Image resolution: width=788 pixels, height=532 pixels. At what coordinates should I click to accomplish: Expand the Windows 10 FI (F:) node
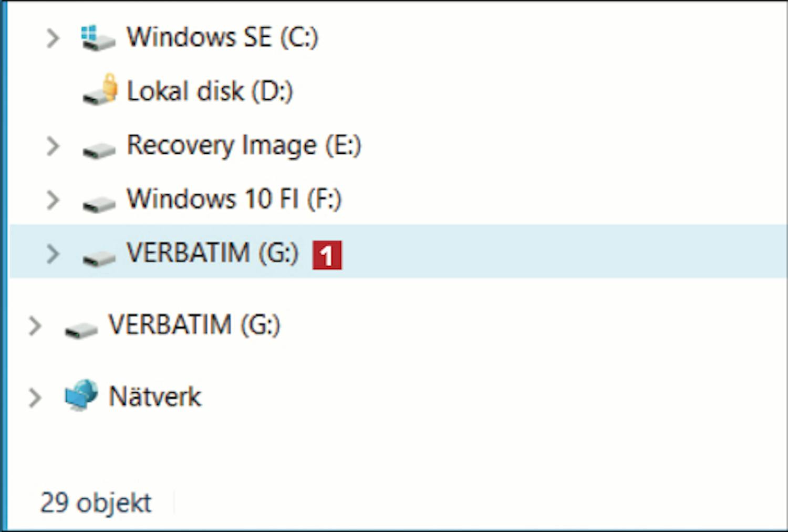point(53,200)
